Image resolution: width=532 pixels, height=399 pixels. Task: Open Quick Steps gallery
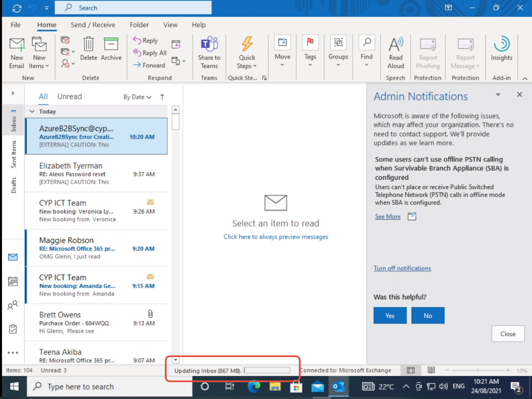[247, 53]
